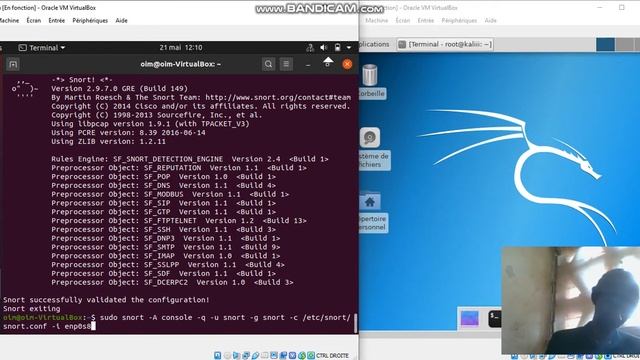
Task: Open Répertoire personnel home folder on Kali desktop
Action: tap(371, 212)
